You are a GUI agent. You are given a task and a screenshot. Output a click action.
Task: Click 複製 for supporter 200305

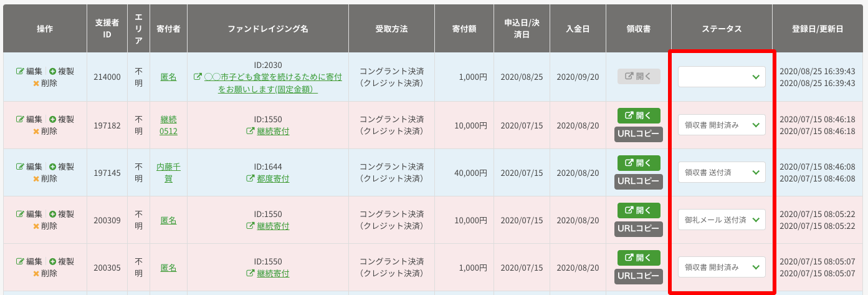tap(61, 261)
